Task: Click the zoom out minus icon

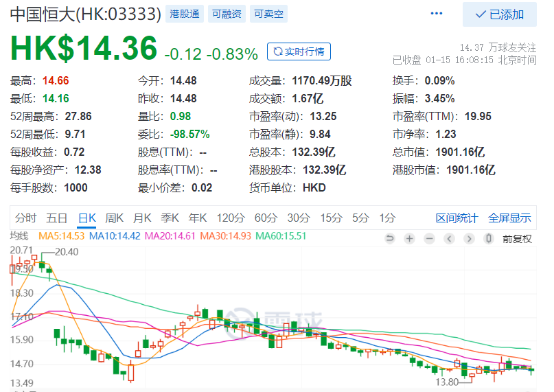Action: tap(429, 239)
